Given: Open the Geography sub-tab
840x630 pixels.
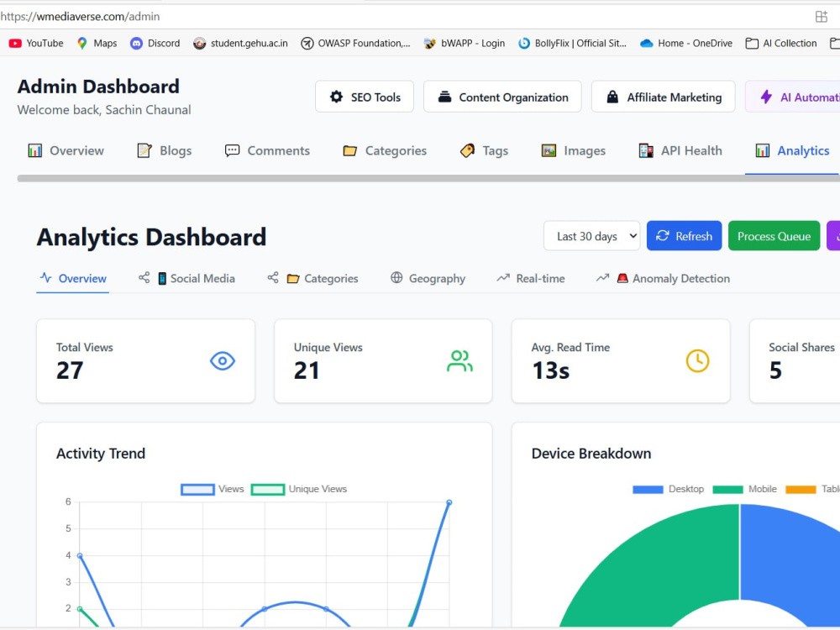Looking at the screenshot, I should 428,279.
